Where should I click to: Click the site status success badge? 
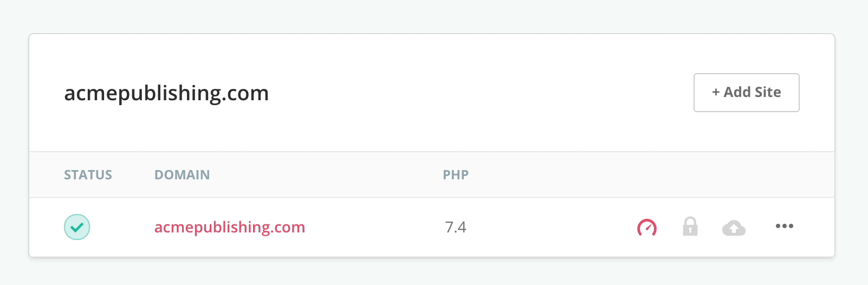pyautogui.click(x=77, y=227)
